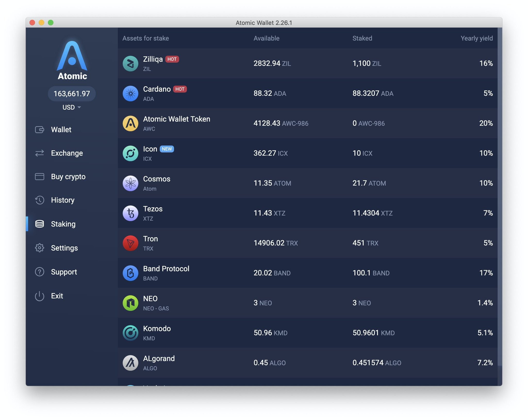Click the 20% yield for Atomic Wallet Token
528x420 pixels.
pyautogui.click(x=486, y=123)
